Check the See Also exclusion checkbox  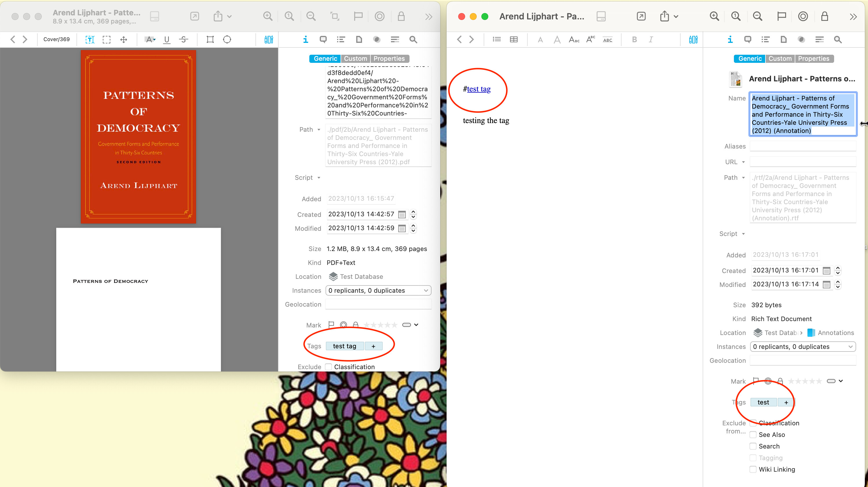click(x=753, y=435)
